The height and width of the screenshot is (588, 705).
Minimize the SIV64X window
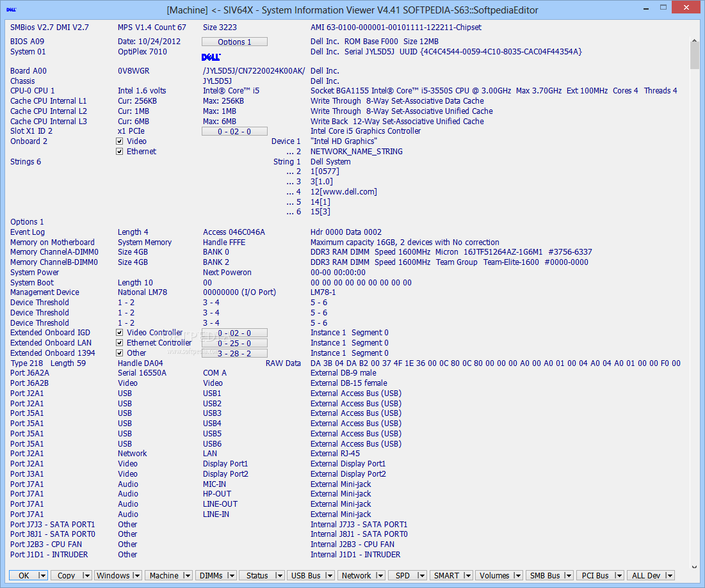pyautogui.click(x=645, y=8)
